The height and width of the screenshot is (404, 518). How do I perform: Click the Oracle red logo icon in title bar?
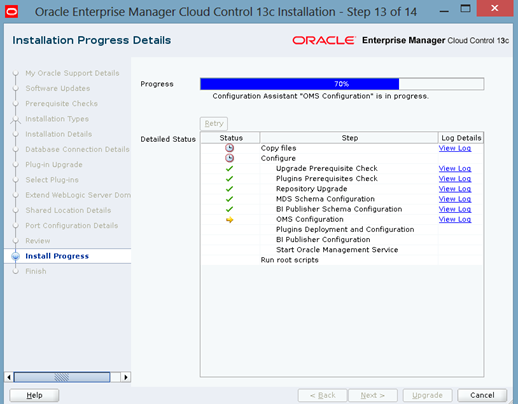click(x=12, y=12)
